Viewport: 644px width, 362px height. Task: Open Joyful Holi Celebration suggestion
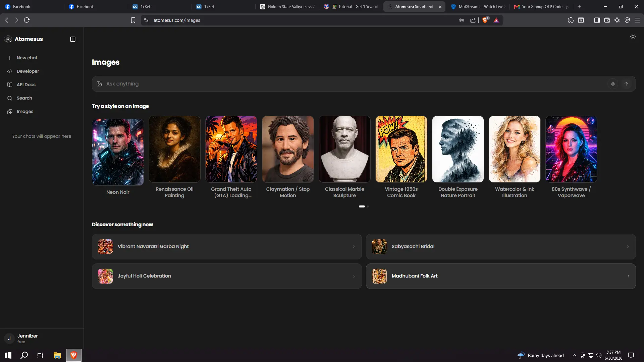[227, 276]
